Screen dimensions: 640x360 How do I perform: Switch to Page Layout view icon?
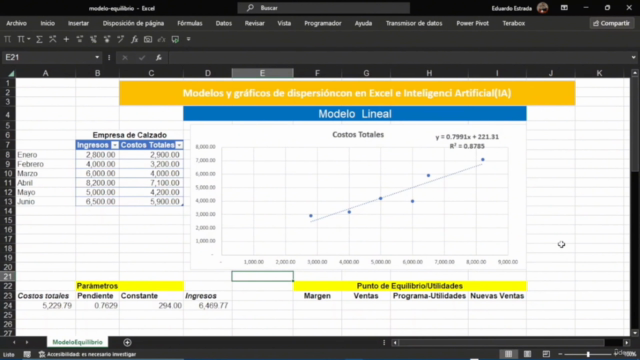(x=527, y=354)
